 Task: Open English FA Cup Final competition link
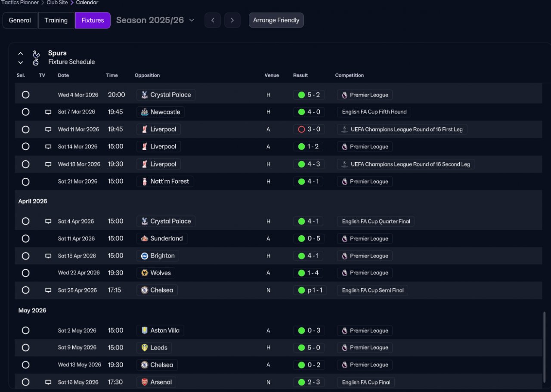(366, 382)
